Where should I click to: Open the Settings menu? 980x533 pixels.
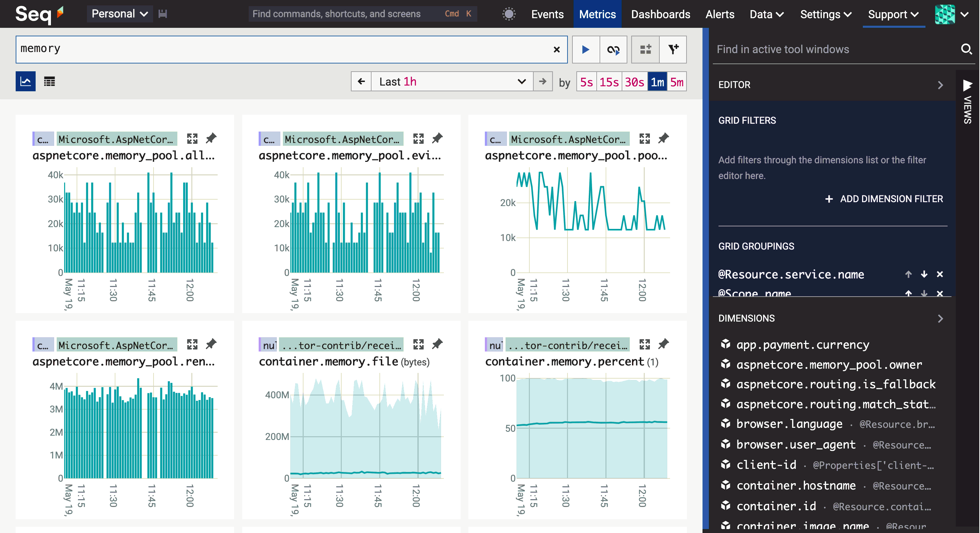pos(825,14)
